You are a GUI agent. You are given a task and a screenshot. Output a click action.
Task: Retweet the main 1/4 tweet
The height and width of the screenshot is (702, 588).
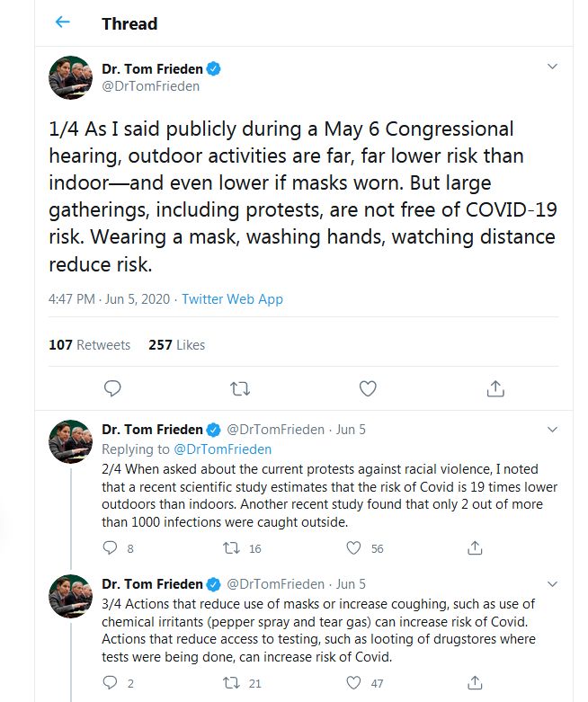click(240, 388)
